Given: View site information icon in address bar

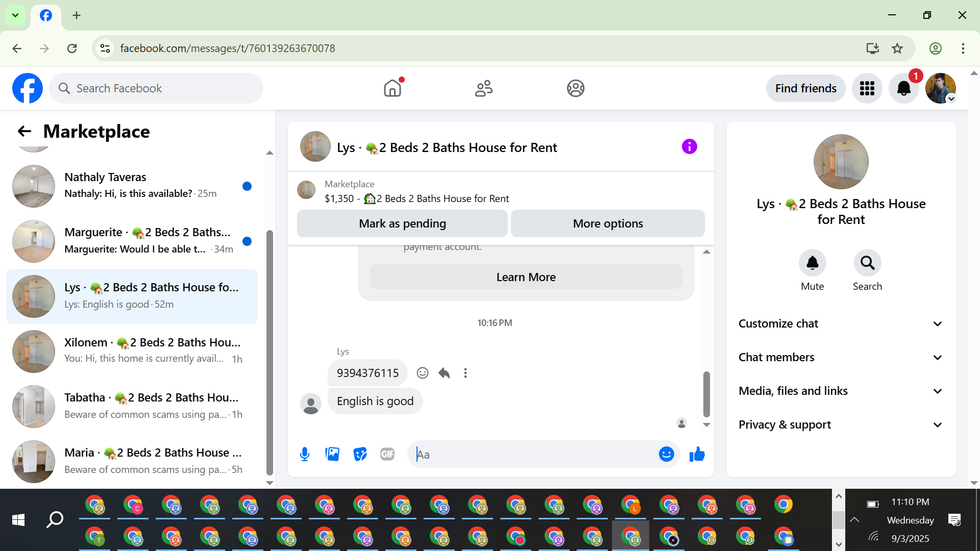Looking at the screenshot, I should (x=105, y=48).
